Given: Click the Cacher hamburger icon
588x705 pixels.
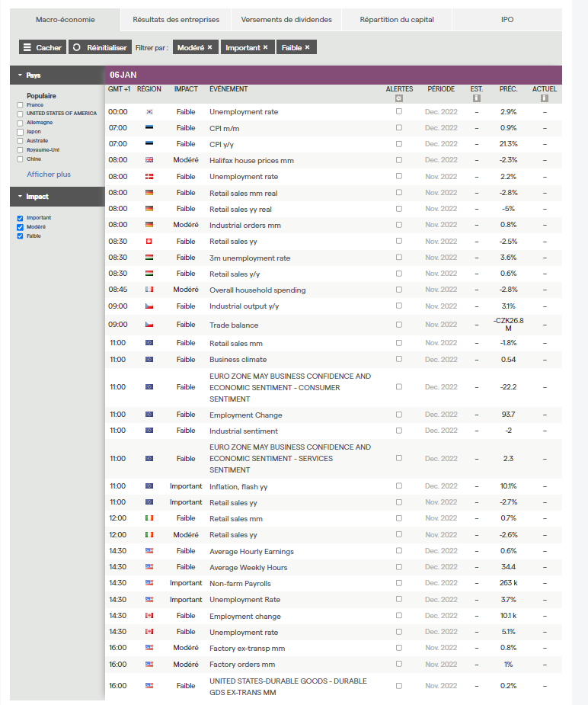Looking at the screenshot, I should [27, 47].
